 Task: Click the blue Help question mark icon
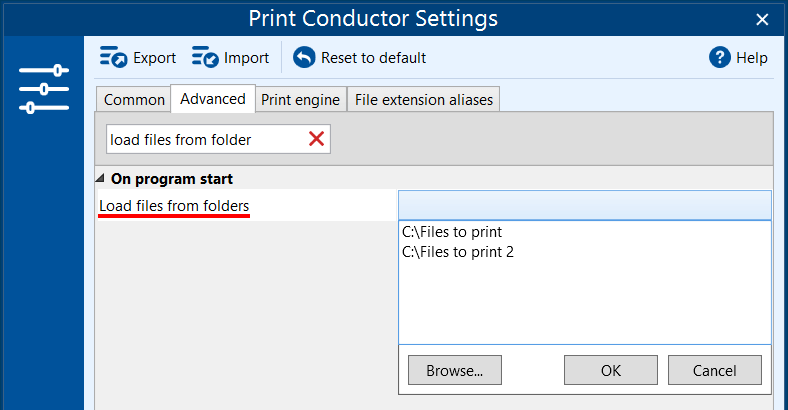pos(720,57)
